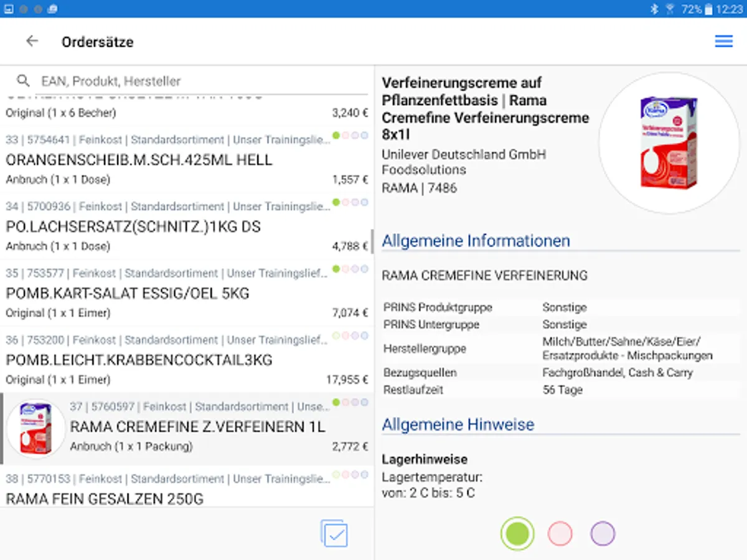Tap the Rama thumbnail in list row 37
This screenshot has height=560, width=747.
[36, 429]
